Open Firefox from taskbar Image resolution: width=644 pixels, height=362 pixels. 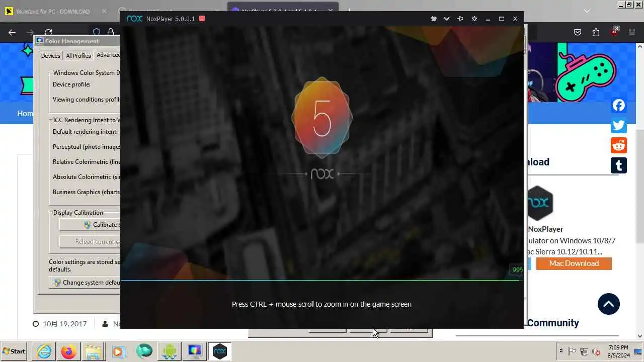tap(69, 351)
